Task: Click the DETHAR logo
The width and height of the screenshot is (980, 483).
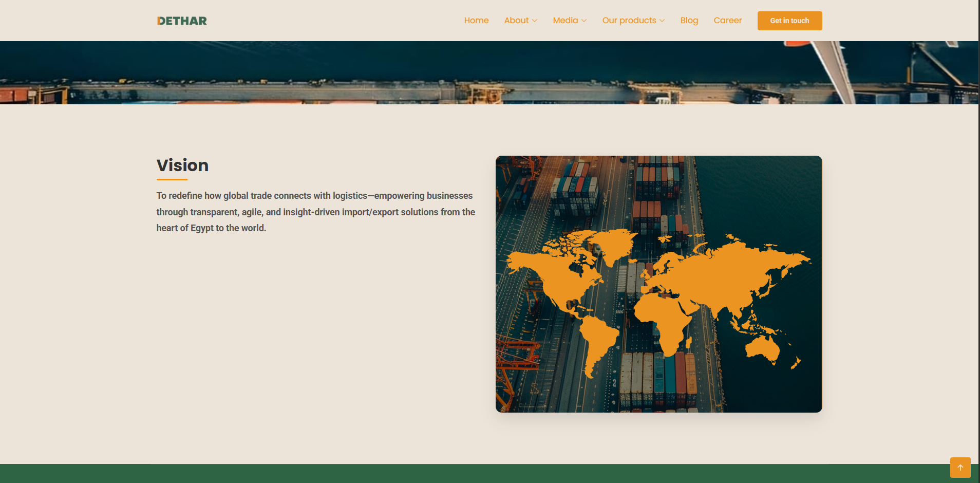Action: tap(182, 21)
